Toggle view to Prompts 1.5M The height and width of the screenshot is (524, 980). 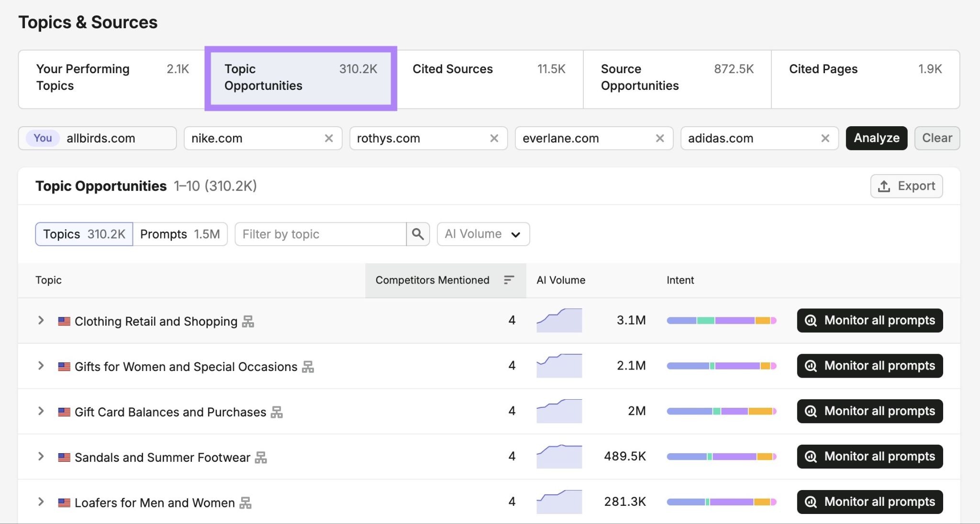tap(180, 234)
